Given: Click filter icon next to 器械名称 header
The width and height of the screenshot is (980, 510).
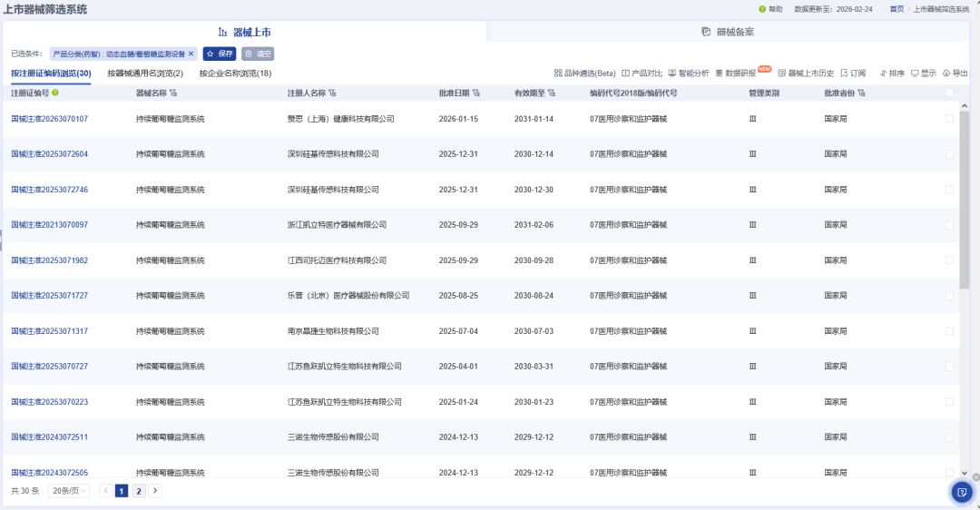Looking at the screenshot, I should pos(173,93).
